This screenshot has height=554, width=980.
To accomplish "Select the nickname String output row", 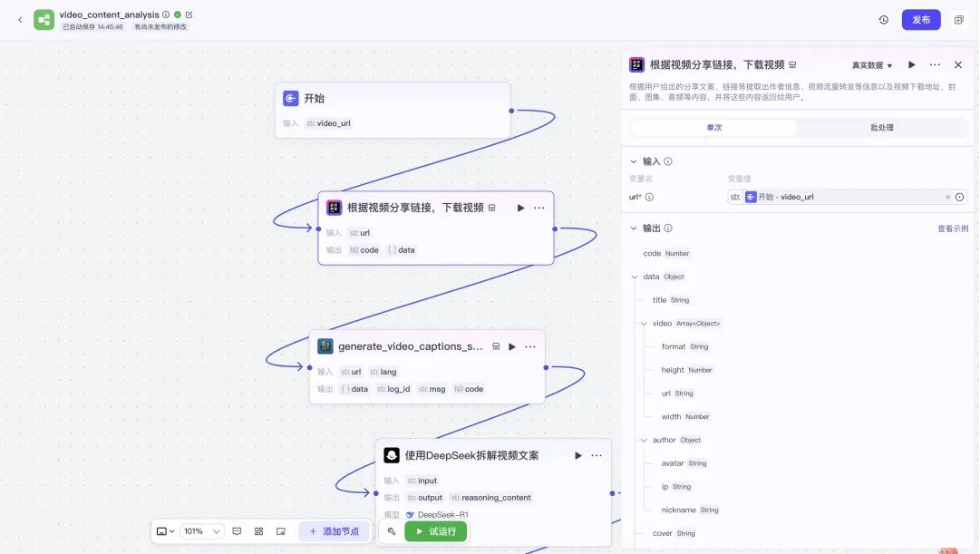I will [x=690, y=510].
